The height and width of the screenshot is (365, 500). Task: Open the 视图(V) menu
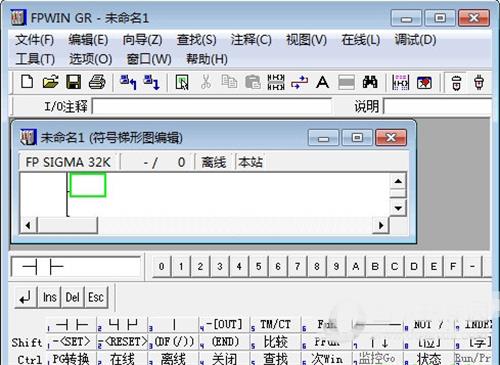coord(306,40)
